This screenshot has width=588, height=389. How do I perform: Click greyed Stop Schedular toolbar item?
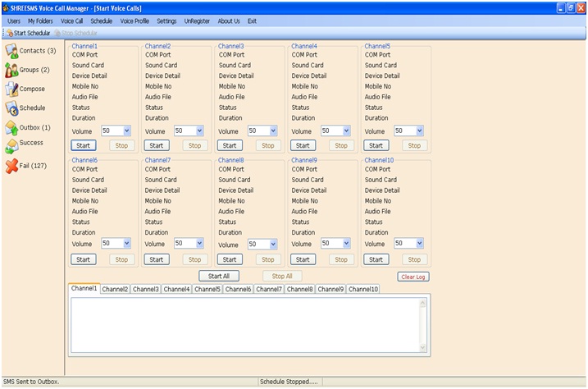point(75,33)
